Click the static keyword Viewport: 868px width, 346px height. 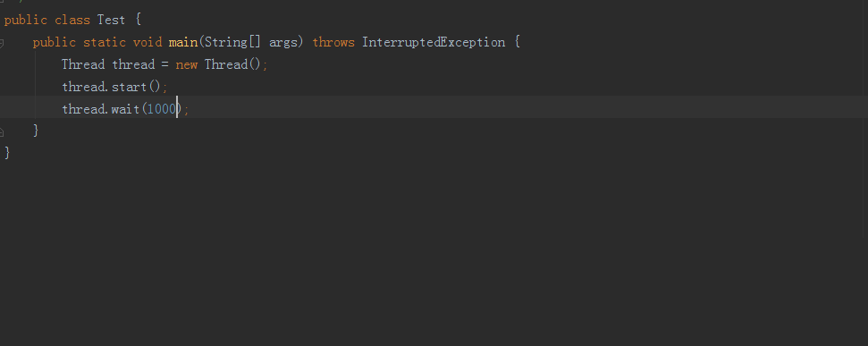click(x=104, y=43)
